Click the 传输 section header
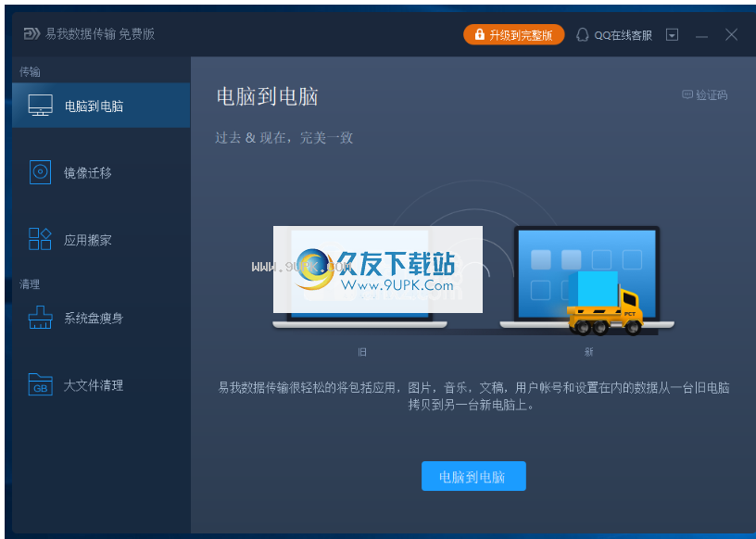Image resolution: width=756 pixels, height=539 pixels. coord(30,72)
